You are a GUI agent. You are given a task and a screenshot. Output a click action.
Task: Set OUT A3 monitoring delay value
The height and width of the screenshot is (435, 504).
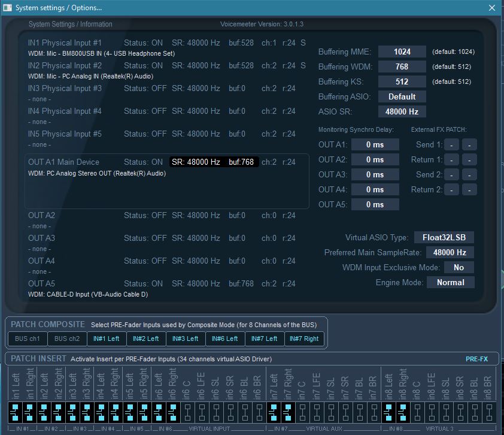pos(375,175)
